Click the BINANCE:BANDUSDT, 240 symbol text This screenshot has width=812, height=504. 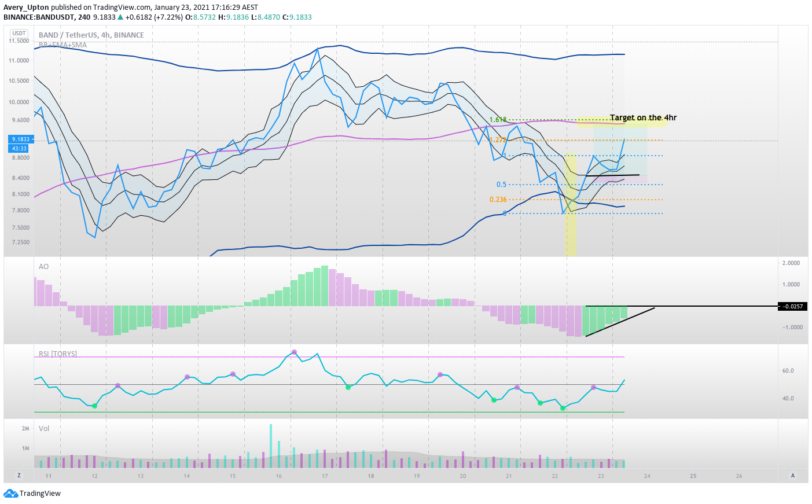[x=47, y=17]
